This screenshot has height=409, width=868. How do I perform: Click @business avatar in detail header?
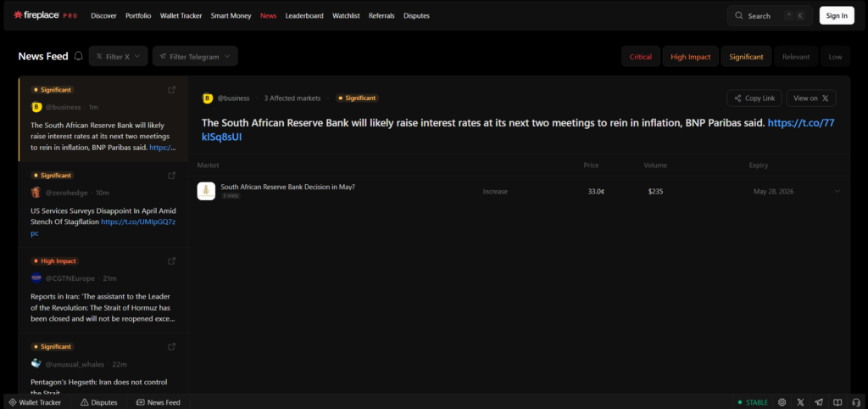point(208,98)
